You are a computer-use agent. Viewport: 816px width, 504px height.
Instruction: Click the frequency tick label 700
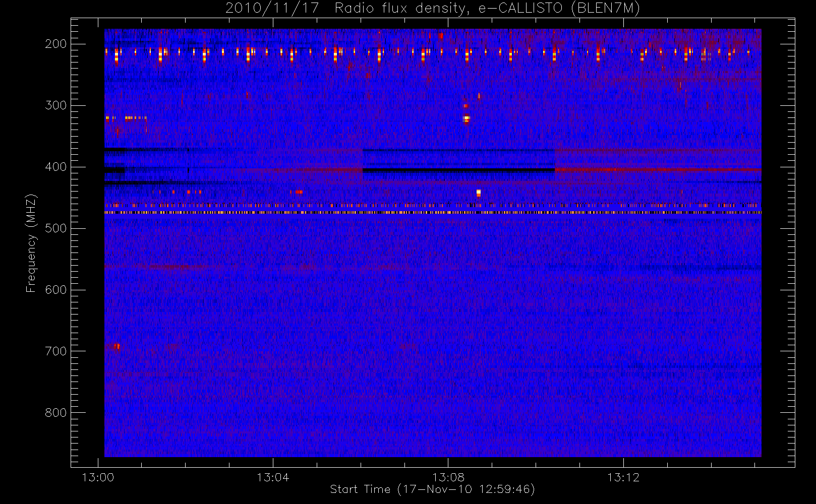tap(56, 351)
